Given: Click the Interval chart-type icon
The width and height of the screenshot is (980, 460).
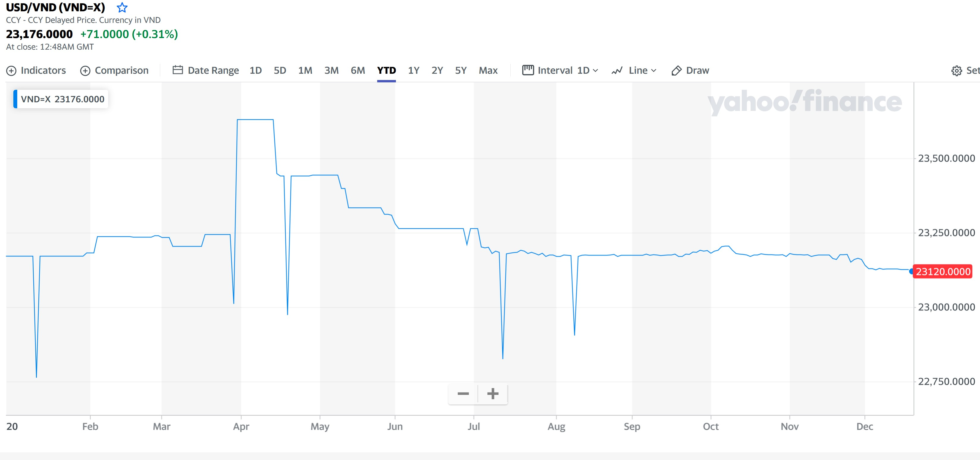Looking at the screenshot, I should click(x=528, y=70).
